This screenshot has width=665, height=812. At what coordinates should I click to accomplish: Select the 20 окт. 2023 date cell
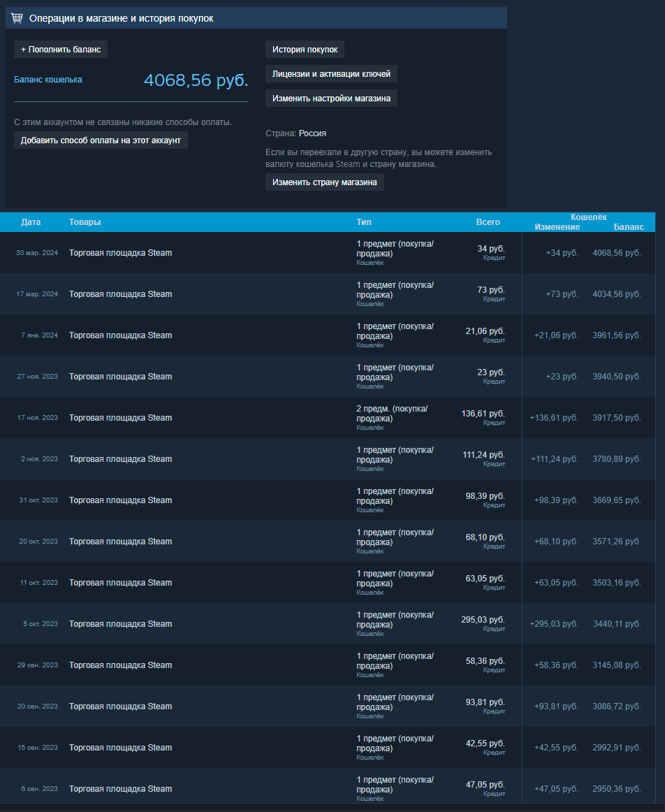tap(38, 542)
